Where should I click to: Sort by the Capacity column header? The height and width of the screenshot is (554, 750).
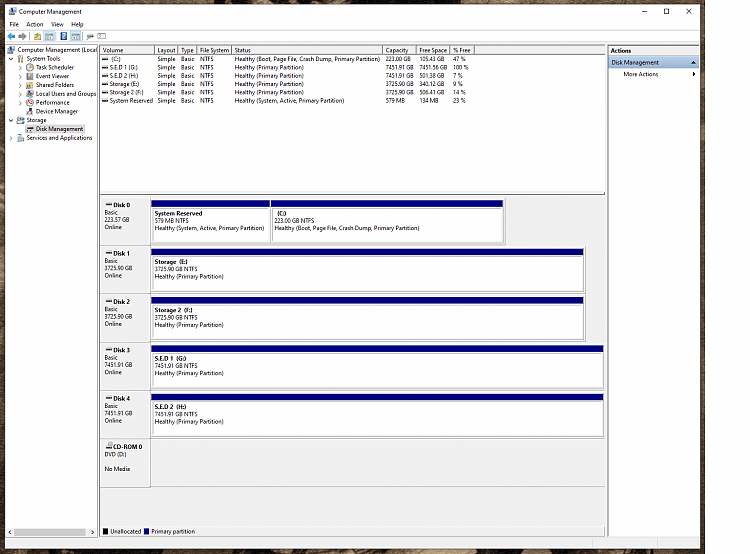point(399,50)
